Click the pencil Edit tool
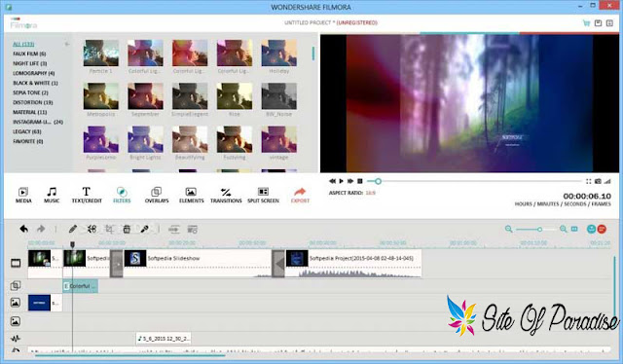623x364 pixels. point(73,229)
